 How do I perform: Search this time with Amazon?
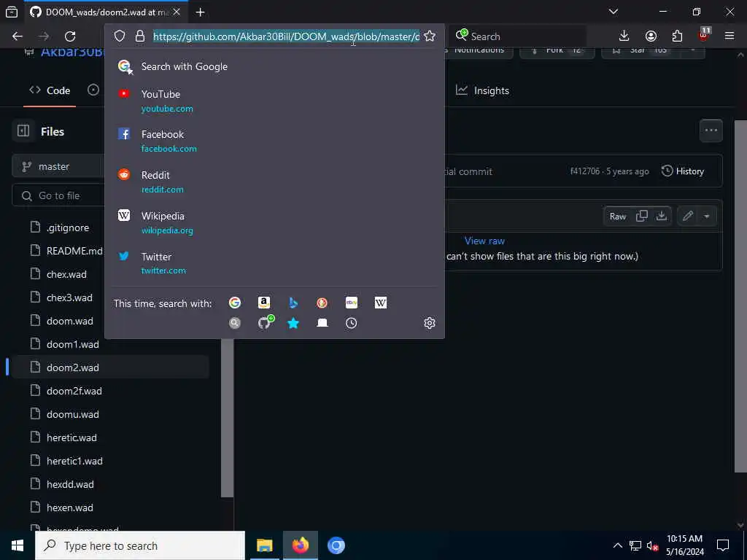coord(264,303)
